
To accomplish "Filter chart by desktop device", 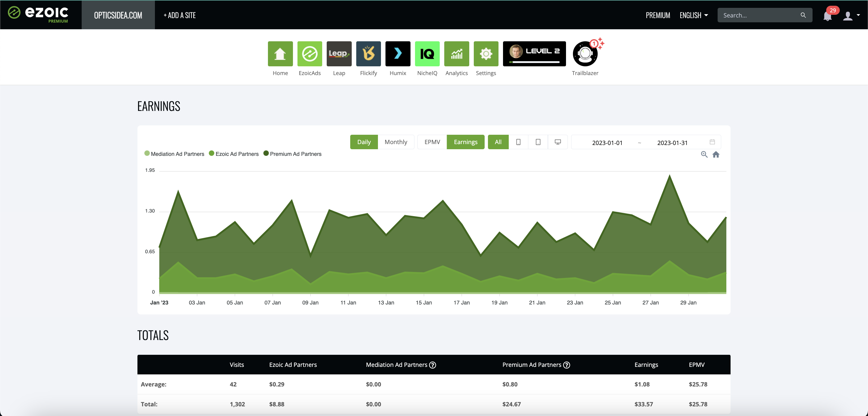I will pos(558,142).
